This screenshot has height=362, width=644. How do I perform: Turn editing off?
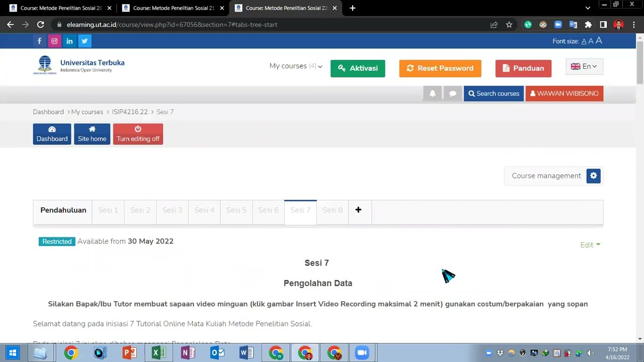138,134
